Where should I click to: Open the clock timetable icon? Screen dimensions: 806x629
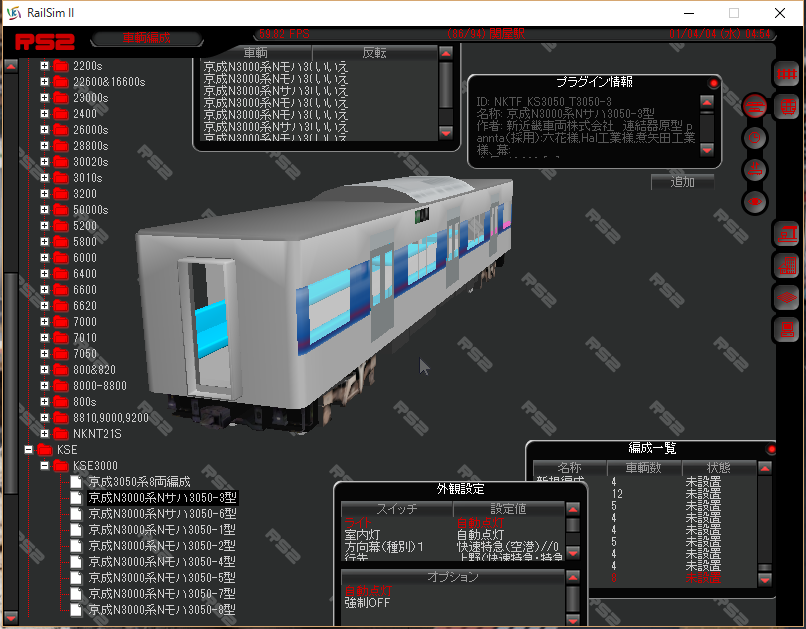pos(755,138)
